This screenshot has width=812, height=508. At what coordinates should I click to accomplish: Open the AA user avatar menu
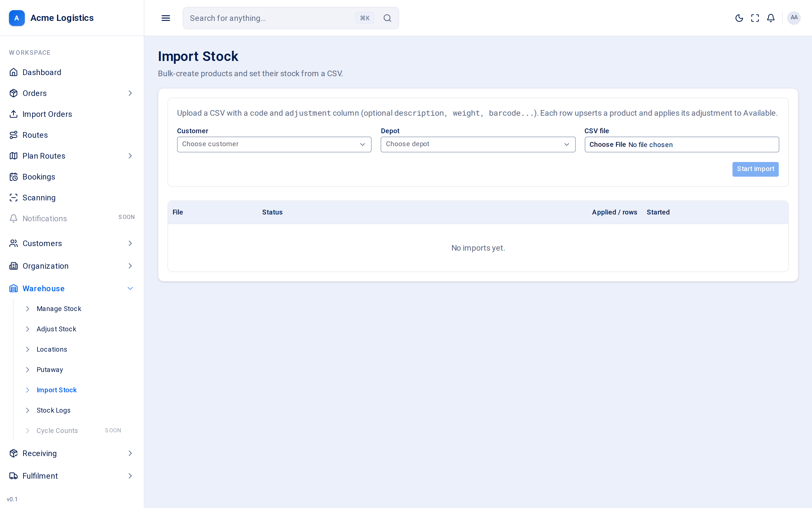tap(794, 18)
